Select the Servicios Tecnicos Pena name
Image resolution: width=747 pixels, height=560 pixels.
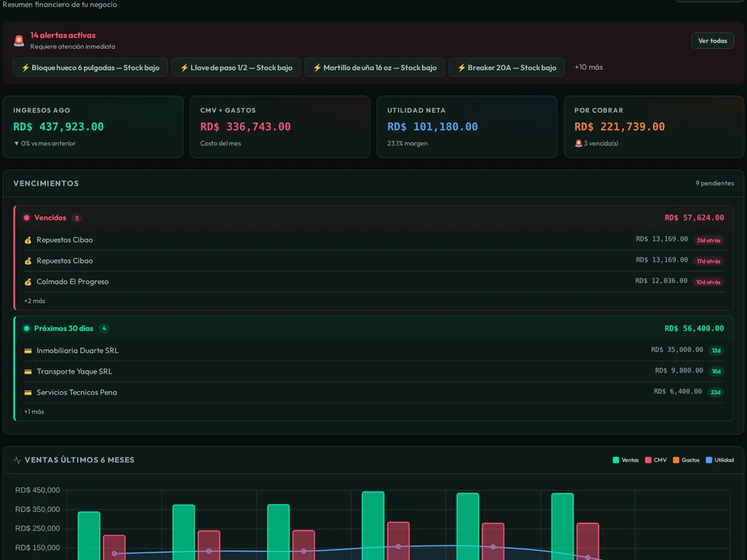(77, 392)
